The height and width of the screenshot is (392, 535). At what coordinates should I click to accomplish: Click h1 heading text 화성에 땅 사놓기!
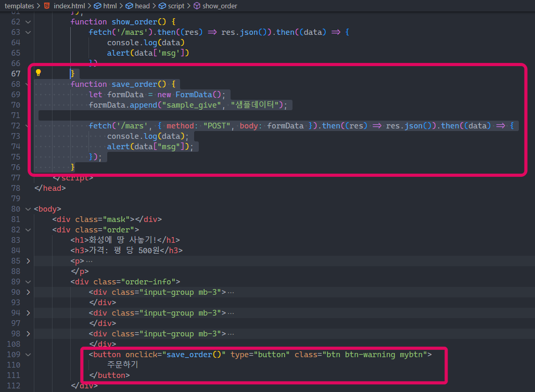(122, 240)
